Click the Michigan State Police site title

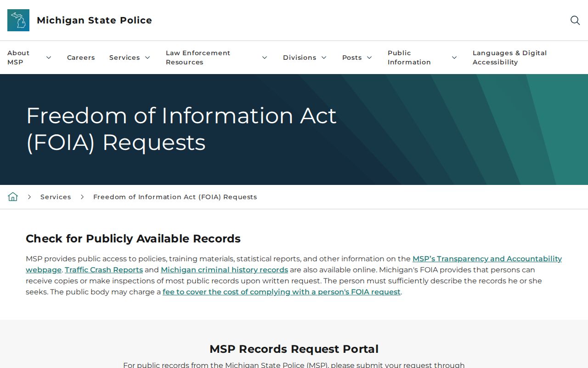94,20
